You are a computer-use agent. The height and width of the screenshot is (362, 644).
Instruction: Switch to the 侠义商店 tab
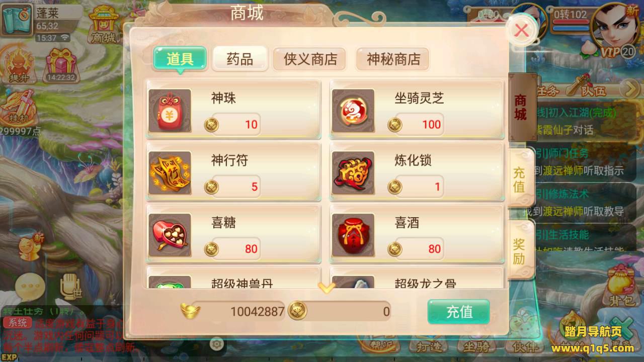[x=310, y=59]
